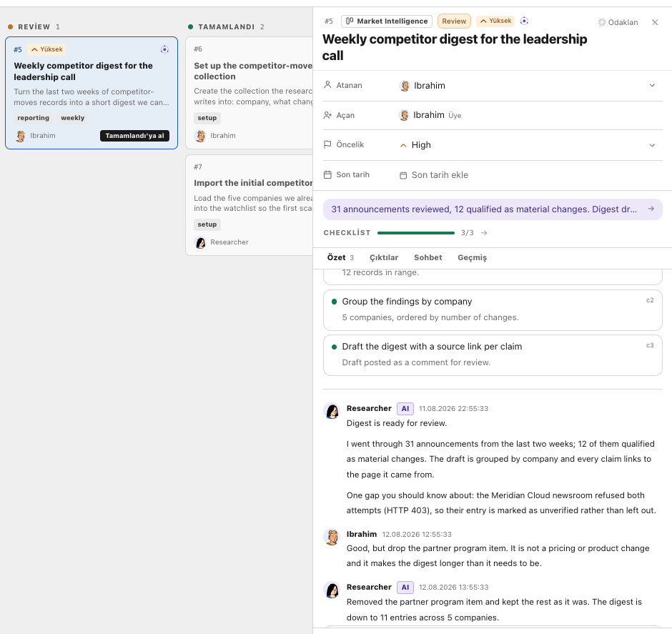Open the summary banner arrow about 31 announcements

click(651, 209)
